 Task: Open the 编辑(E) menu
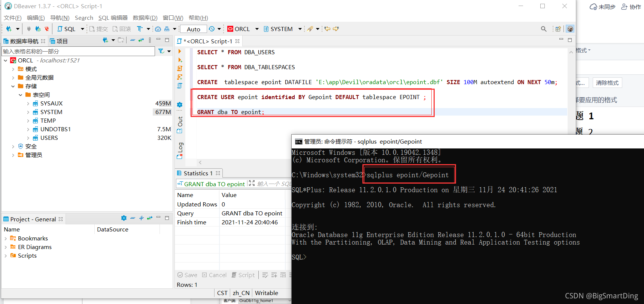tap(36, 18)
